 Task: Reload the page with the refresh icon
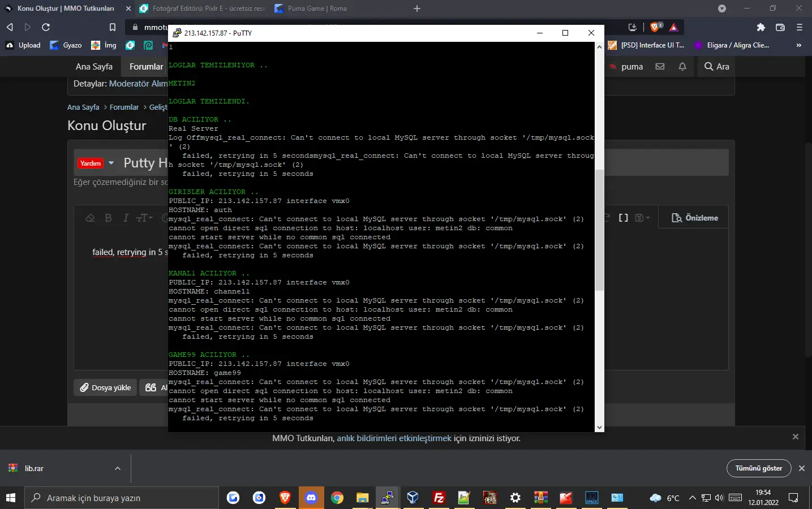[x=46, y=27]
